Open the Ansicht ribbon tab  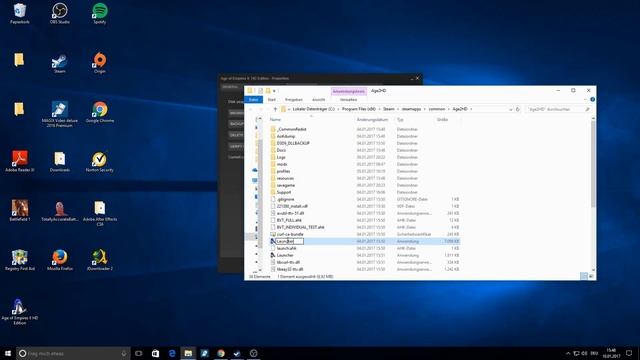pos(318,100)
